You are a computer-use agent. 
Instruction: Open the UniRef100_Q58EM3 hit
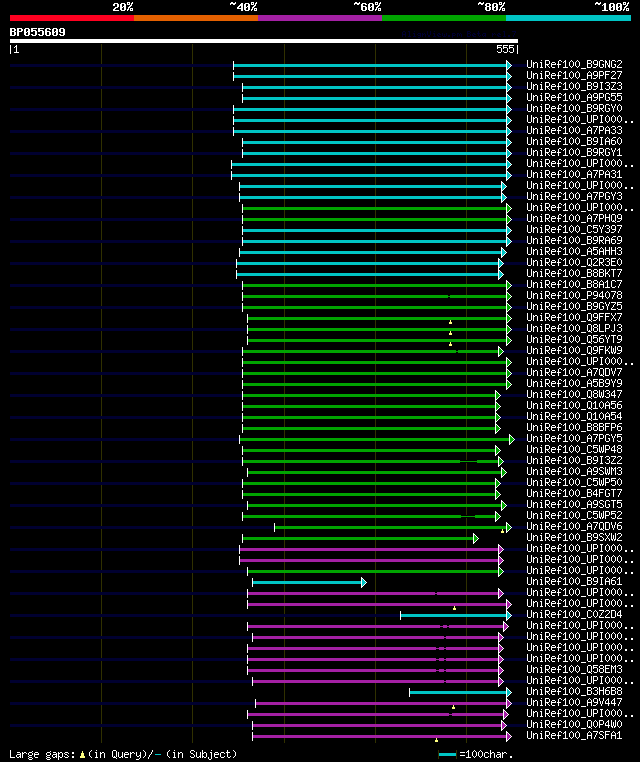(x=574, y=669)
